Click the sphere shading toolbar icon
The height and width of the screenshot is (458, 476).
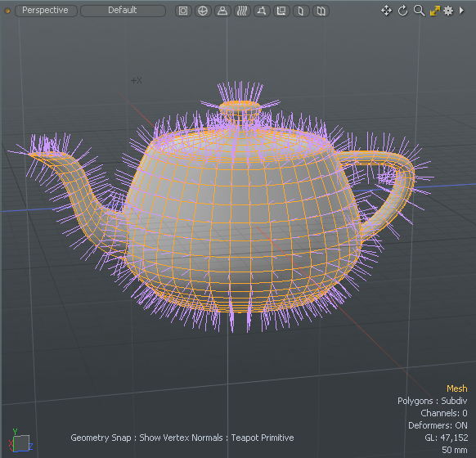click(203, 11)
